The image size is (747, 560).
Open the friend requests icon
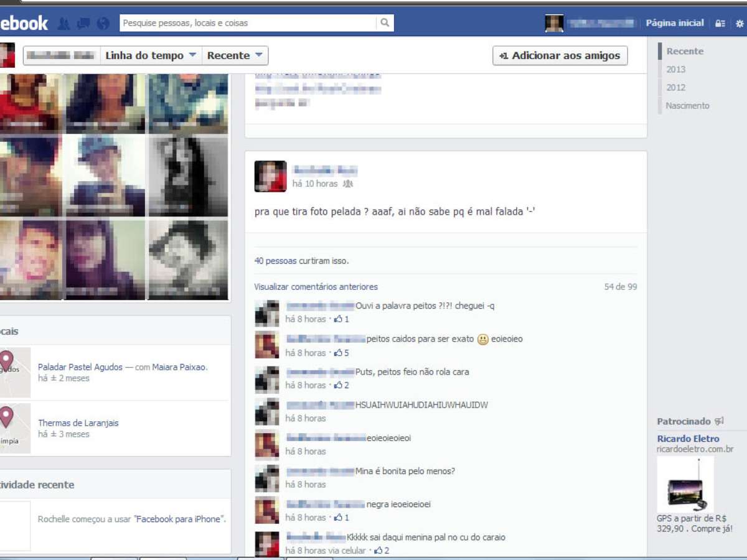[63, 24]
